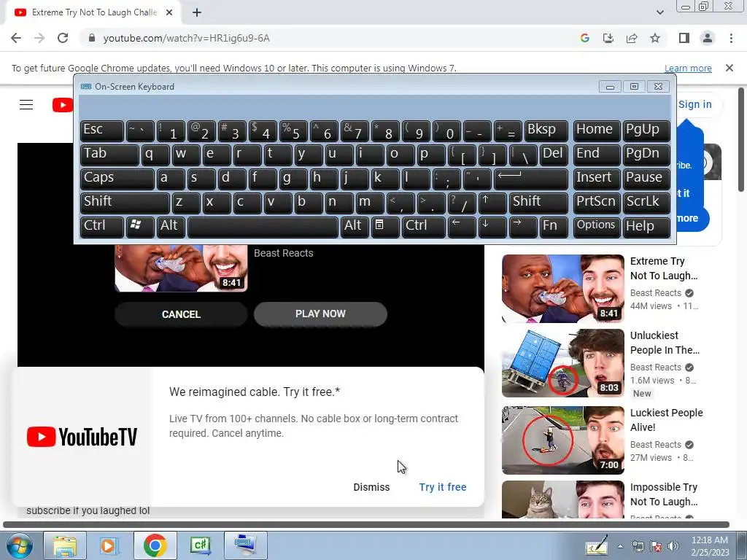Open Windows Media Player from taskbar
747x560 pixels.
click(109, 545)
